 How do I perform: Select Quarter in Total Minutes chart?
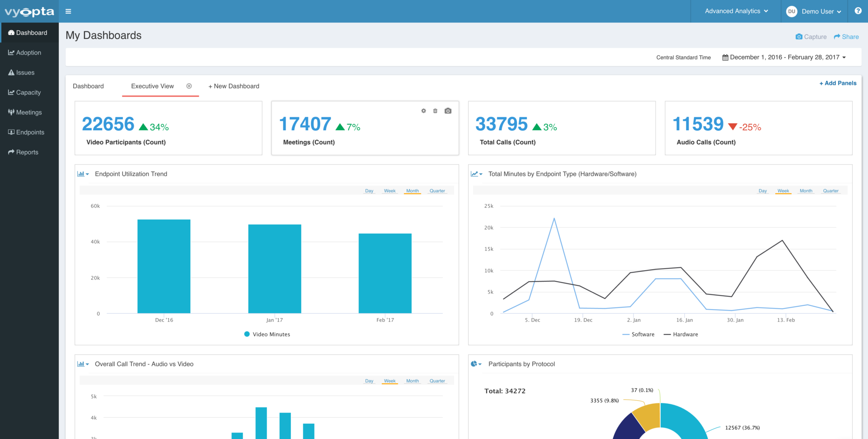click(831, 191)
